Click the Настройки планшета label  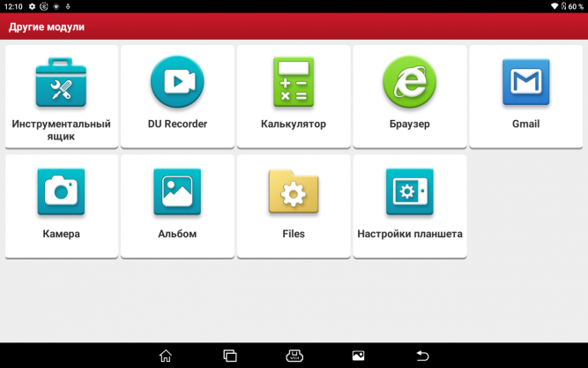click(410, 234)
